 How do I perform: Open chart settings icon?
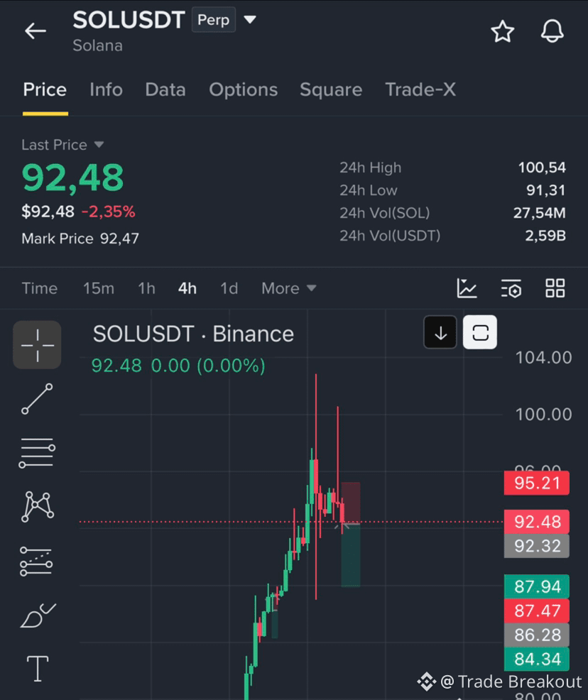click(x=511, y=288)
